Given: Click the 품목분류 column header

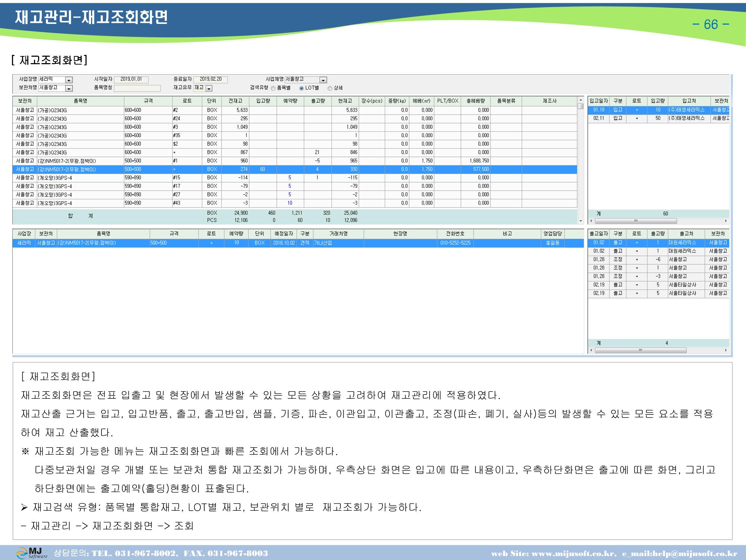Looking at the screenshot, I should pyautogui.click(x=506, y=101).
